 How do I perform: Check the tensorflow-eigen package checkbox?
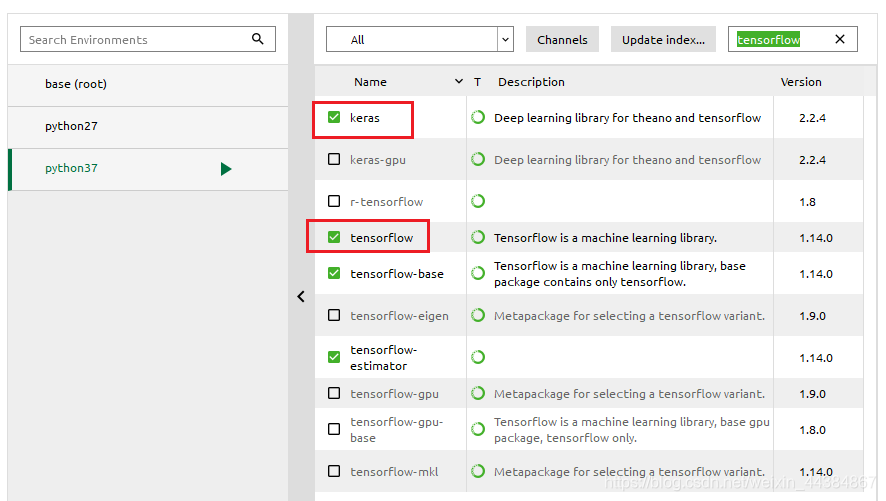pyautogui.click(x=334, y=315)
